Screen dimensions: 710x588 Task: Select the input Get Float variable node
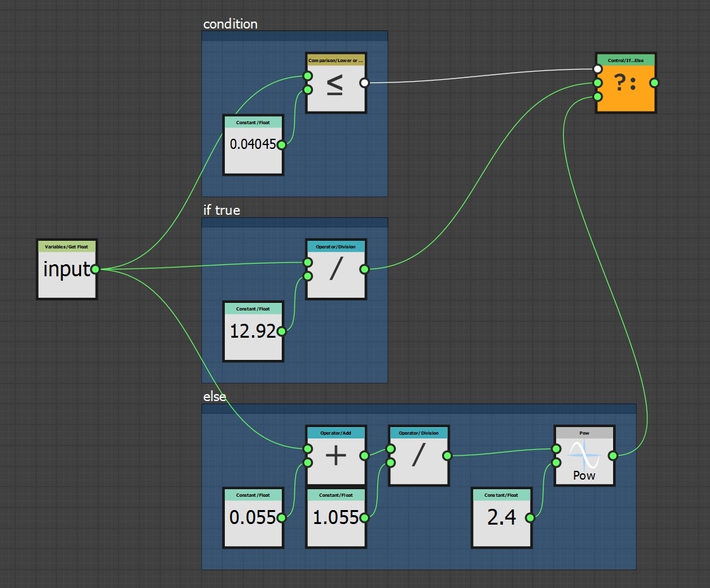coord(65,269)
